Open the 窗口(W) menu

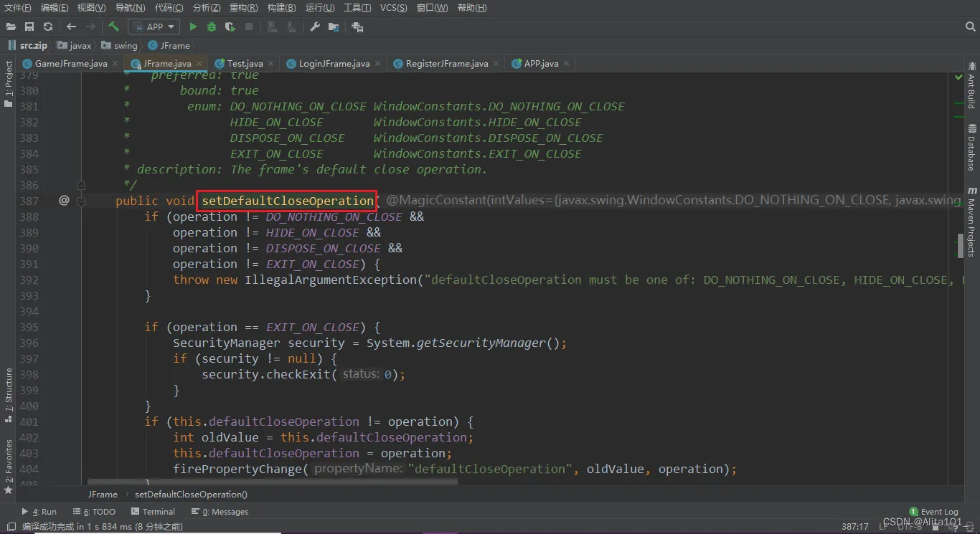[431, 8]
